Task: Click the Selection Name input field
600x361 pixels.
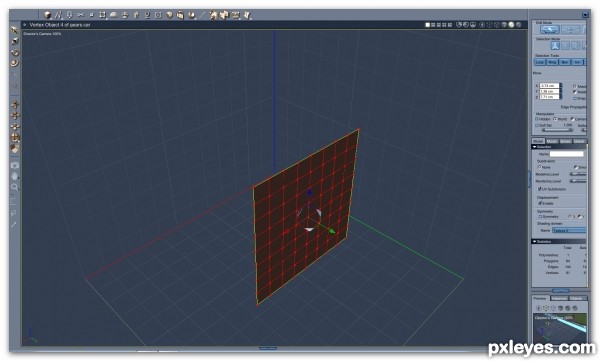Action: 567,154
